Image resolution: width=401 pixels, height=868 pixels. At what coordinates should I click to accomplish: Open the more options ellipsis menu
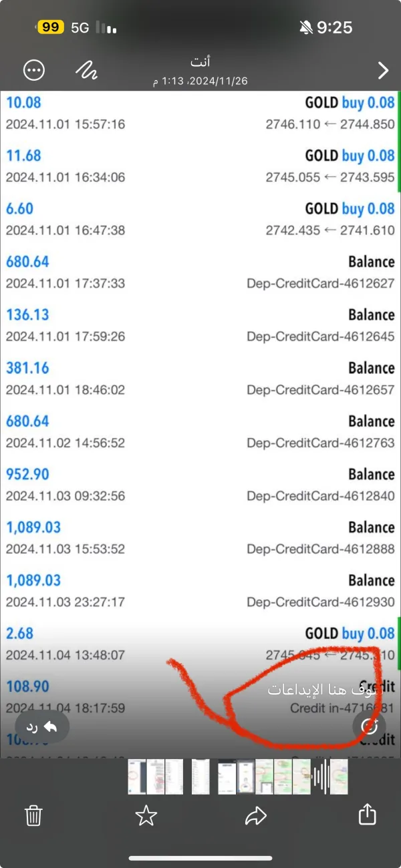[34, 70]
